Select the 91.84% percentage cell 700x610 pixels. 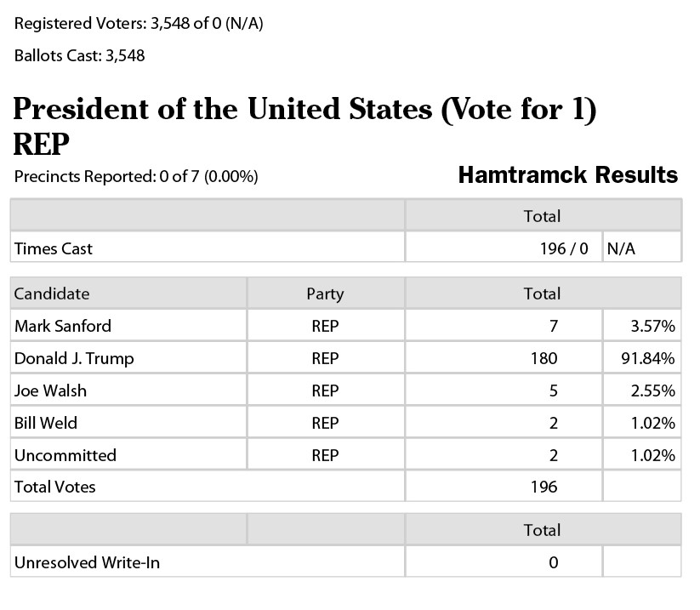pyautogui.click(x=642, y=358)
